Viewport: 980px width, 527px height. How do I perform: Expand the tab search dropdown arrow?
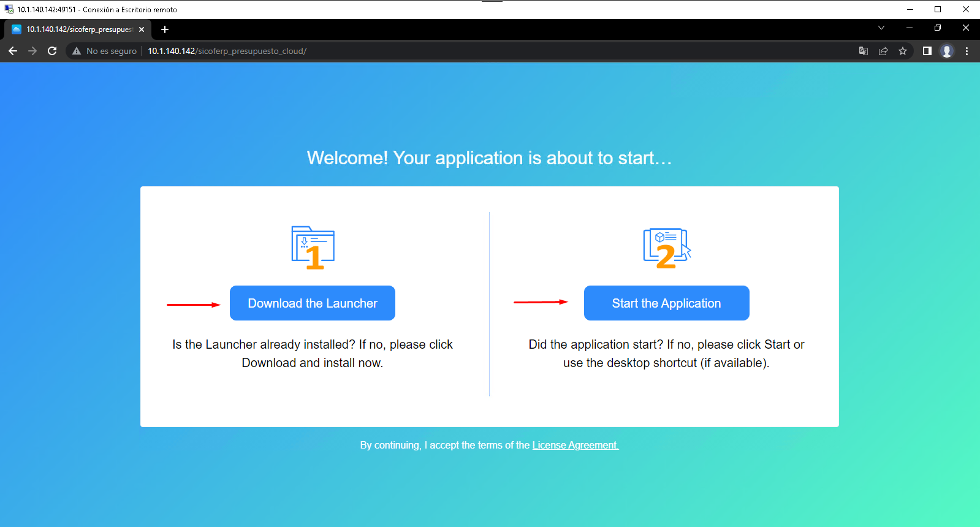[881, 28]
